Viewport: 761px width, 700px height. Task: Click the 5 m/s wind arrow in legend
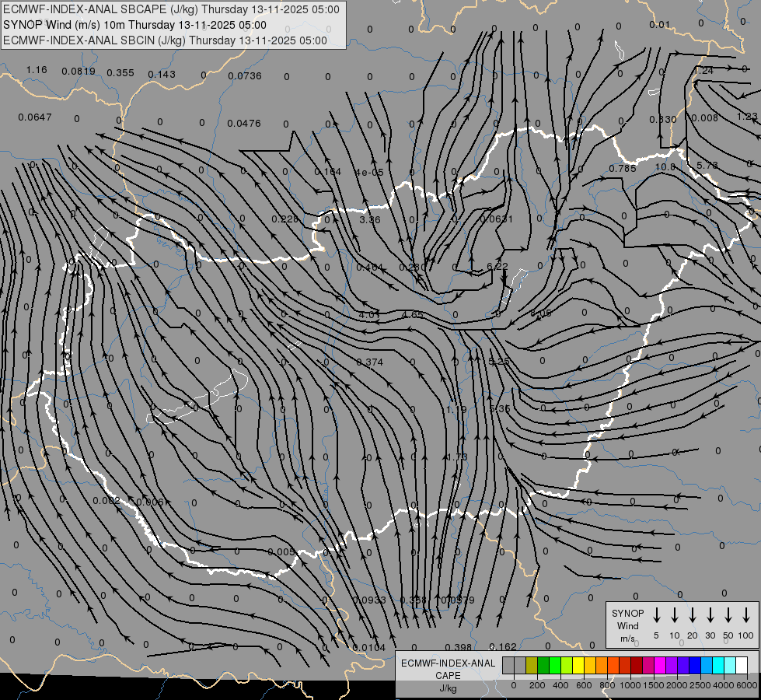coord(656,615)
